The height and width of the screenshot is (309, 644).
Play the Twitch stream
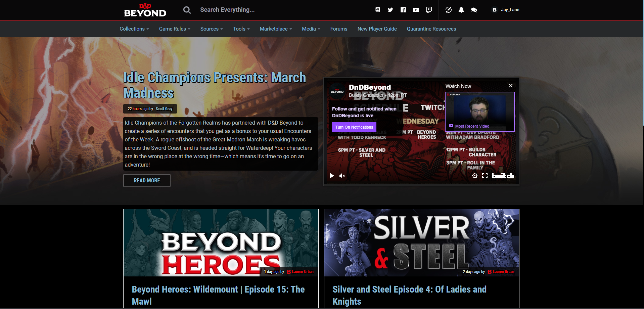(332, 176)
